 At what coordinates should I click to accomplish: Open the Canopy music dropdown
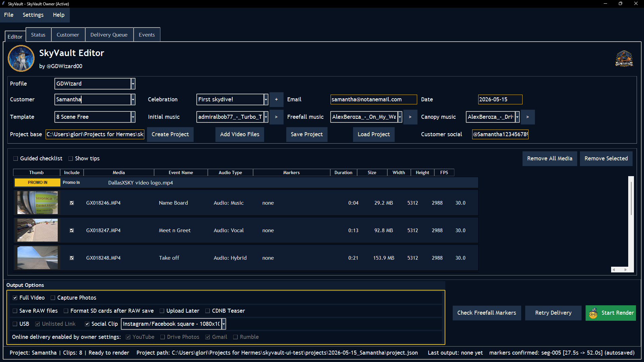pos(517,117)
